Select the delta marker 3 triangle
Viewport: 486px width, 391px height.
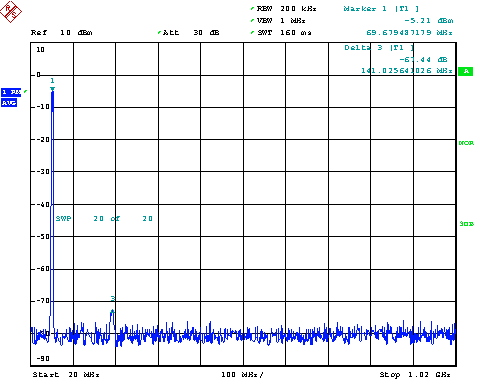[112, 311]
